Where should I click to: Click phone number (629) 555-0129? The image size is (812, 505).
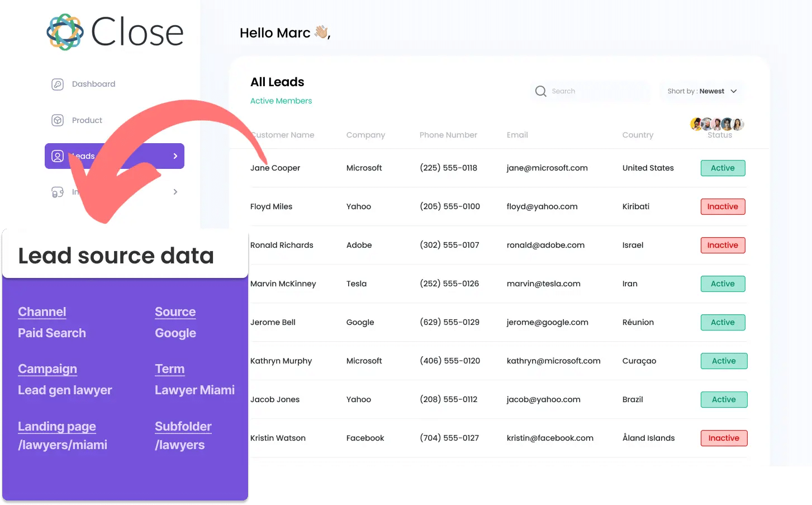tap(449, 322)
